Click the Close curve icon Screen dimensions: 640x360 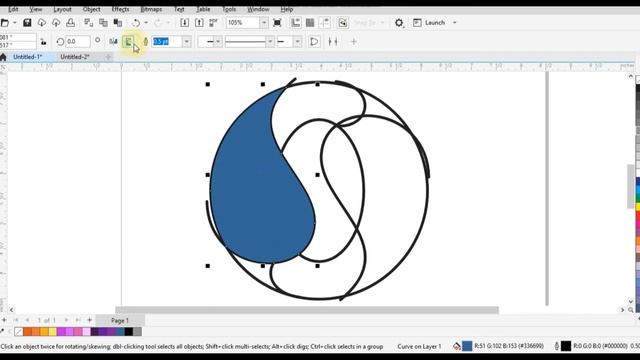click(x=314, y=42)
